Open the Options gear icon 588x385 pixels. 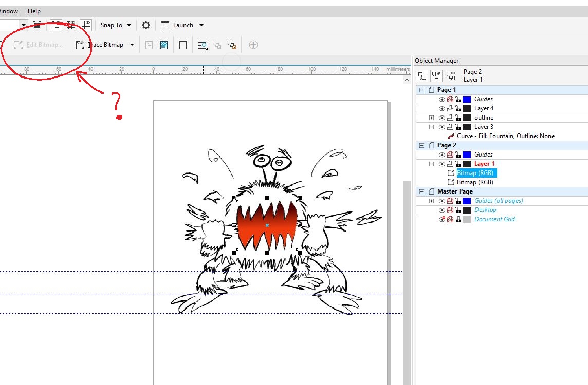(146, 25)
